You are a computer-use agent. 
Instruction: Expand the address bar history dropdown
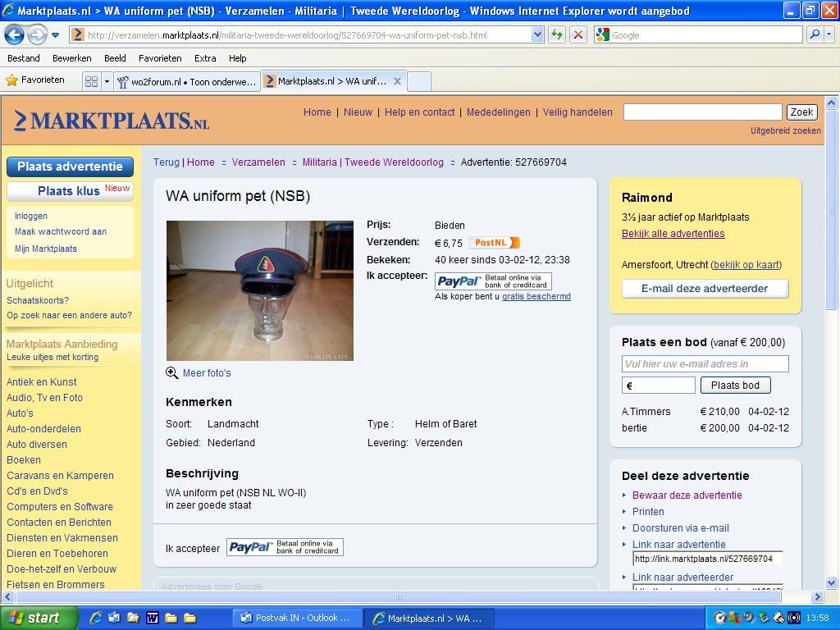pos(537,34)
